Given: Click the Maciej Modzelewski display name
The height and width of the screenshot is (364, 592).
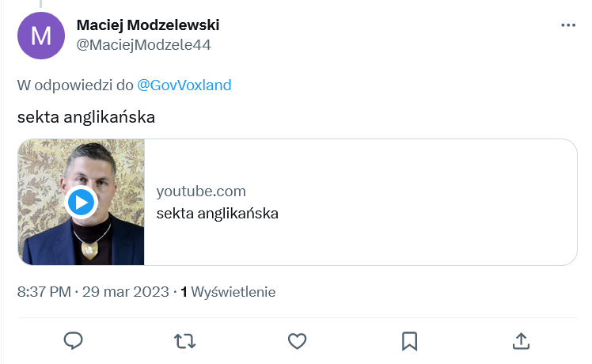Looking at the screenshot, I should pos(147,25).
